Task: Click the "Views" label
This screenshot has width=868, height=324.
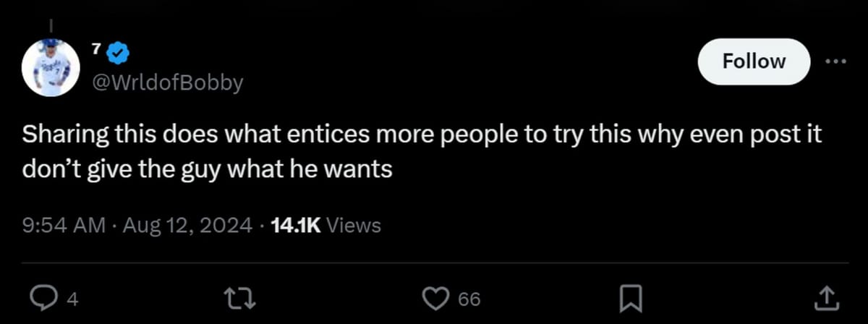Action: point(354,225)
